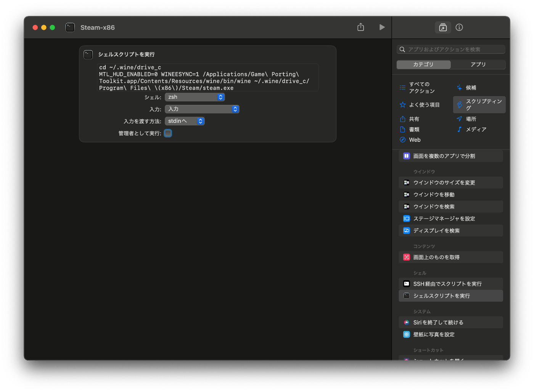Viewport: 534px width, 392px height.
Task: Run the shortcut with the play button
Action: coord(382,27)
